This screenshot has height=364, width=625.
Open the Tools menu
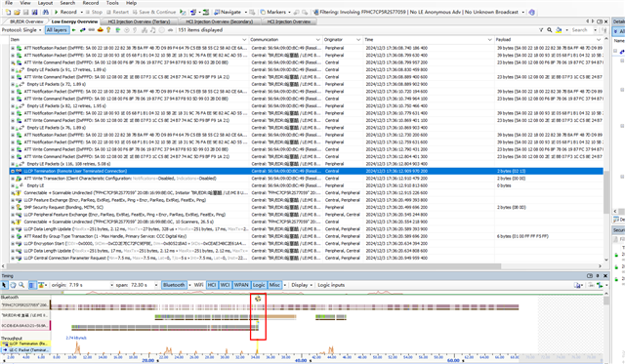coord(112,3)
